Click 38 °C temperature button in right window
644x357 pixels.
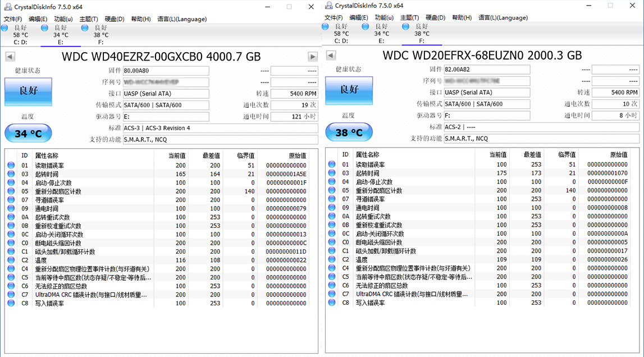tap(349, 132)
